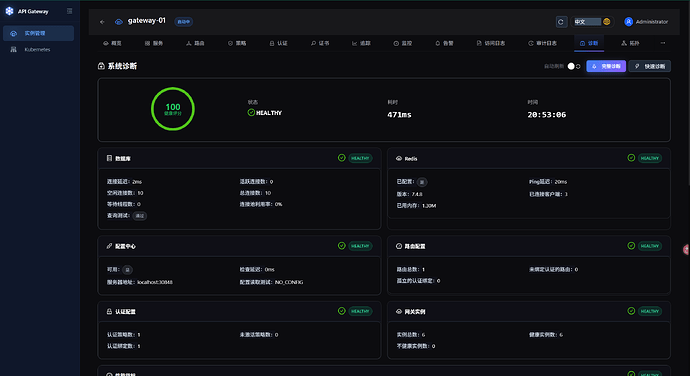The height and width of the screenshot is (376, 690).
Task: Click the 查询测试 通过 badge
Action: click(x=139, y=216)
